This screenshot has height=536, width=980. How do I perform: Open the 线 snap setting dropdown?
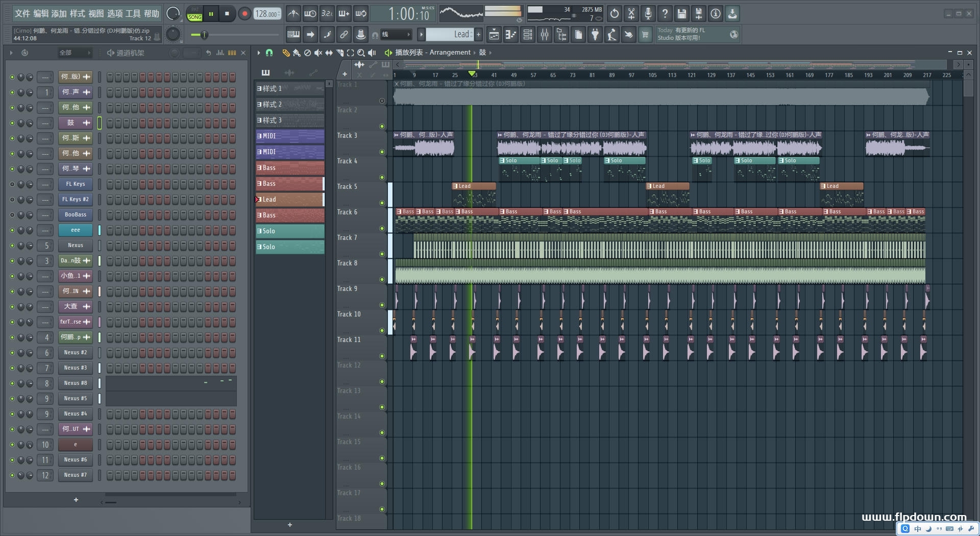(x=396, y=35)
